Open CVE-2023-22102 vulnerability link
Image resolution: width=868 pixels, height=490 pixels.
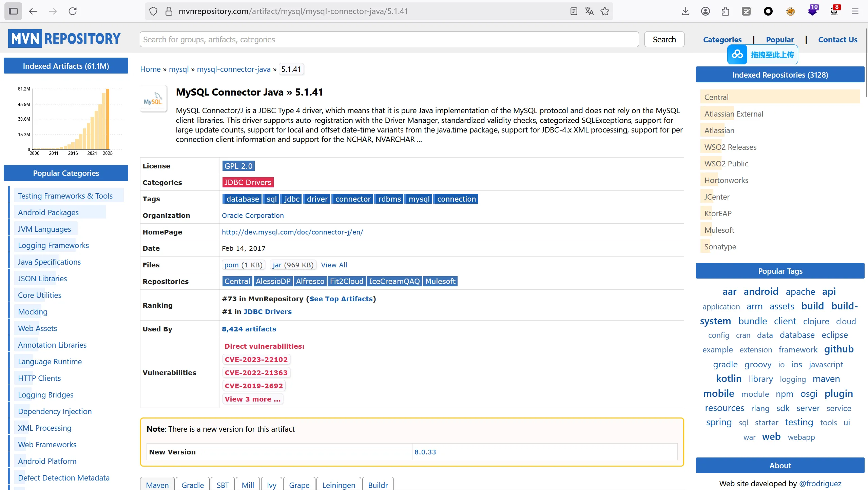point(256,359)
